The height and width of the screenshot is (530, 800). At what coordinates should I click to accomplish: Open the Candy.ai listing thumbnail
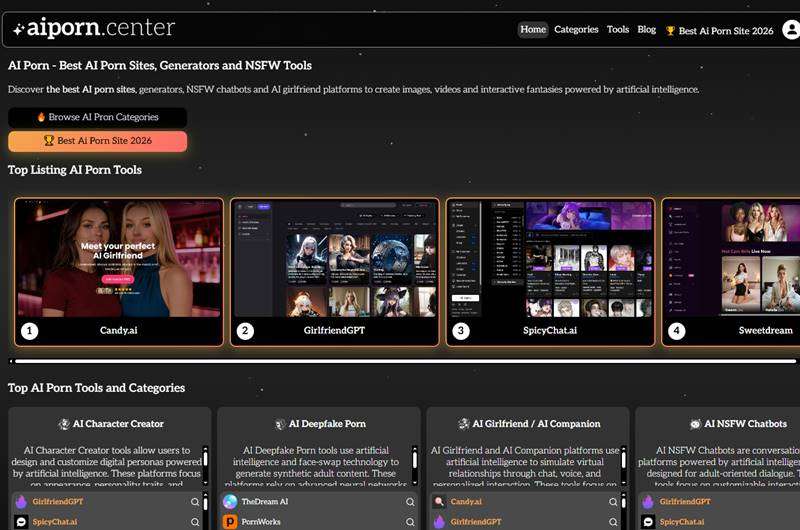pyautogui.click(x=119, y=259)
